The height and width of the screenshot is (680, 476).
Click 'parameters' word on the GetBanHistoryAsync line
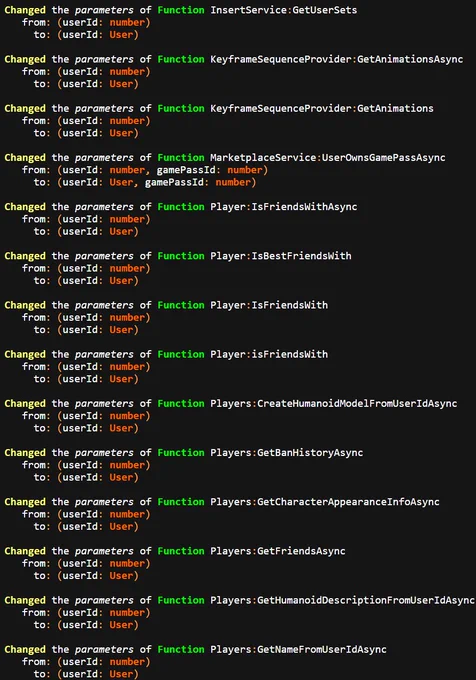pos(104,453)
